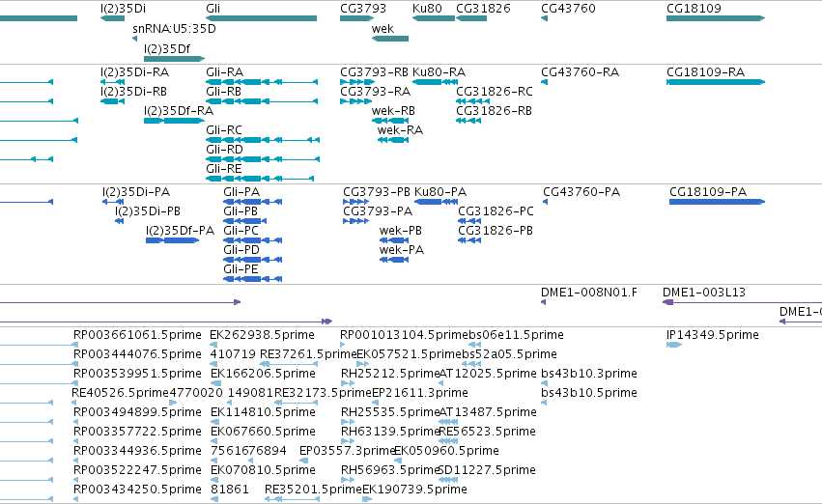Click EST RP003494899.5prime
The width and height of the screenshot is (822, 504).
(137, 412)
